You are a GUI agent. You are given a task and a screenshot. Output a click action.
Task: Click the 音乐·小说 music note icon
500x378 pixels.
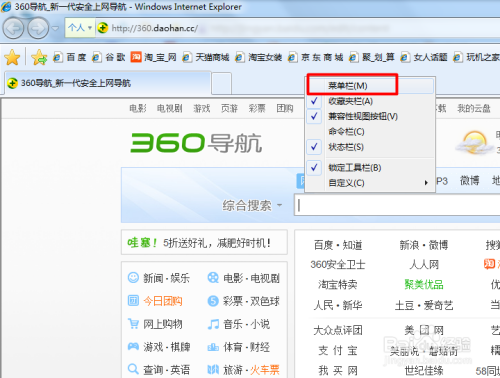pos(213,324)
